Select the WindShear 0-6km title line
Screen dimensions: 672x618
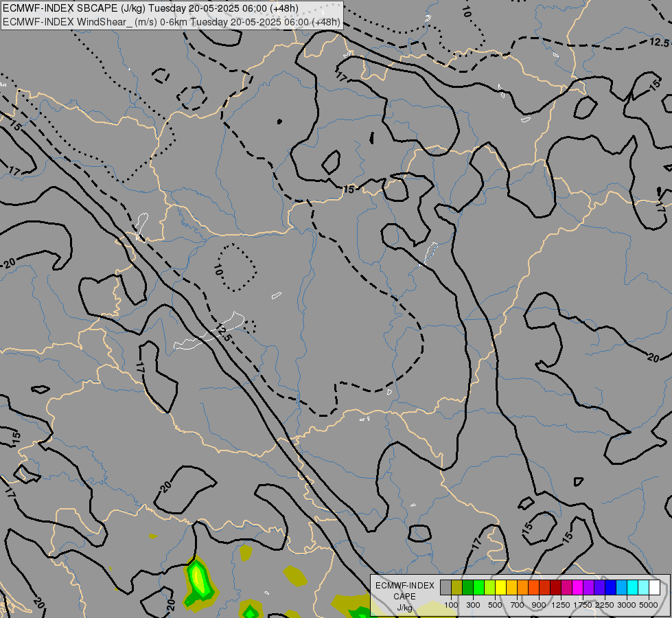(172, 22)
